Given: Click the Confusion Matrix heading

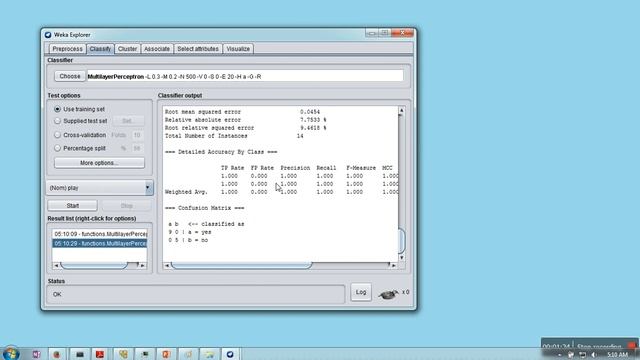Looking at the screenshot, I should 204,208.
